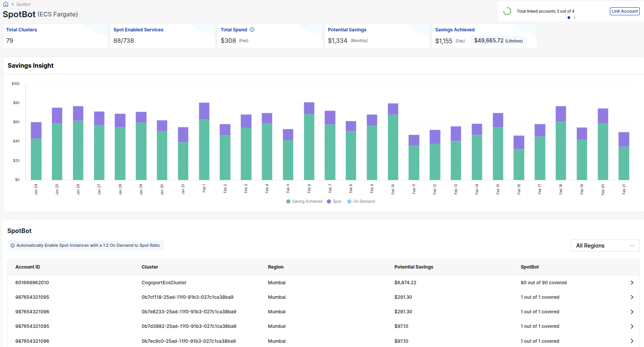644x347 pixels.
Task: Toggle the On Demand legend item
Action: (x=361, y=201)
